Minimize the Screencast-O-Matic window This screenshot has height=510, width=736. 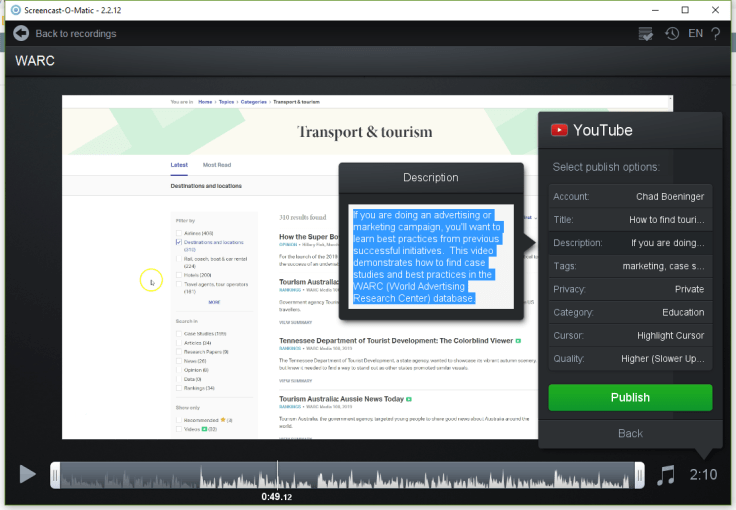pos(655,10)
